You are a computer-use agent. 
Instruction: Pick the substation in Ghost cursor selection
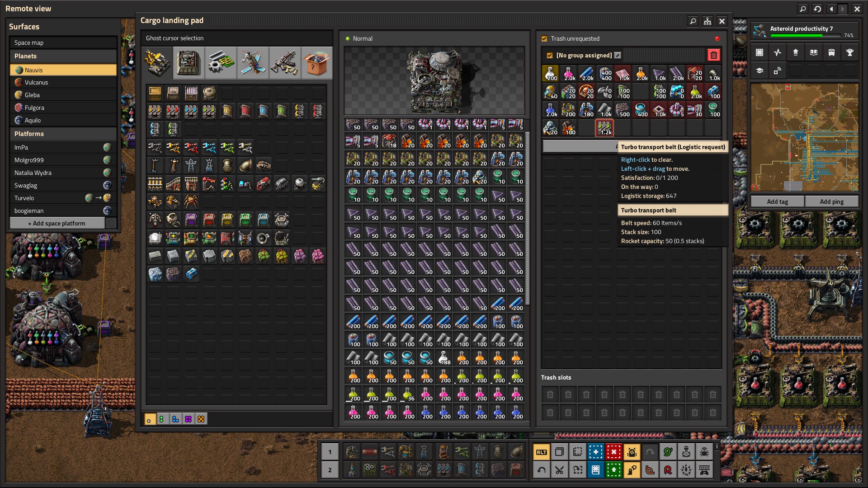209,165
